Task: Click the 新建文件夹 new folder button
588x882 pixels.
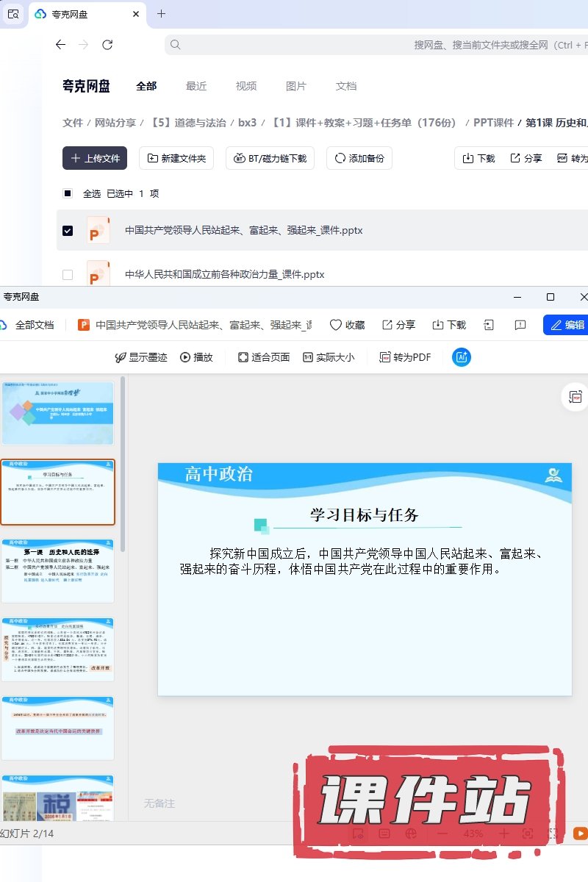Action: (177, 158)
